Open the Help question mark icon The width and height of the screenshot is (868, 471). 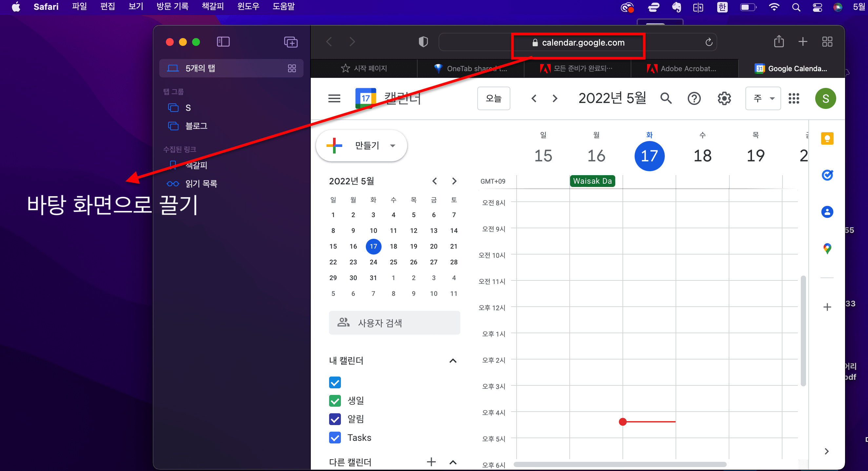point(694,98)
